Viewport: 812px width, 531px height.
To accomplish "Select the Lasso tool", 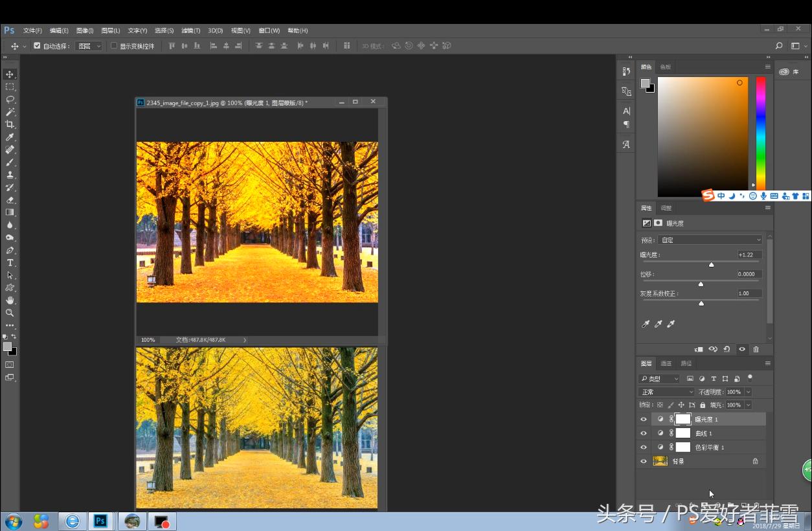I will click(x=10, y=100).
